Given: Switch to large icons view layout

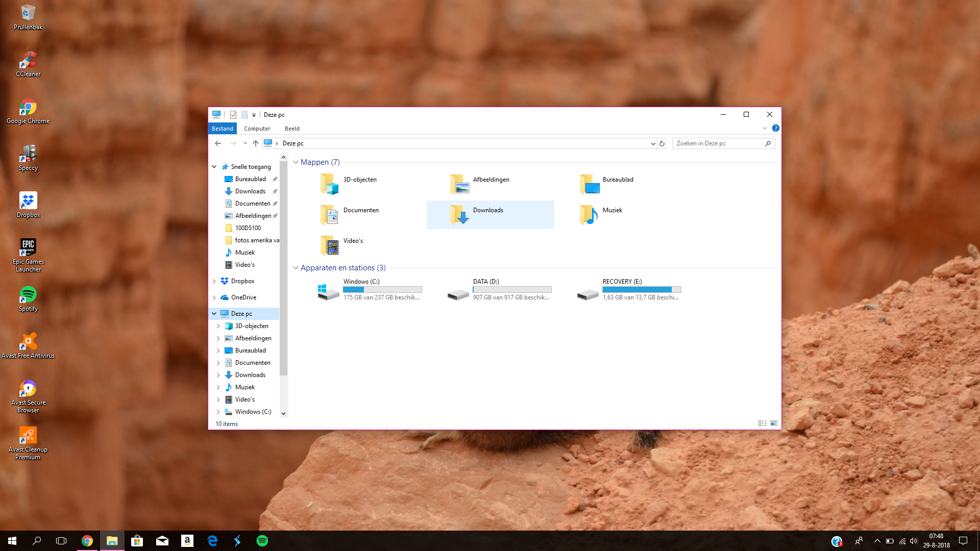Looking at the screenshot, I should (774, 423).
